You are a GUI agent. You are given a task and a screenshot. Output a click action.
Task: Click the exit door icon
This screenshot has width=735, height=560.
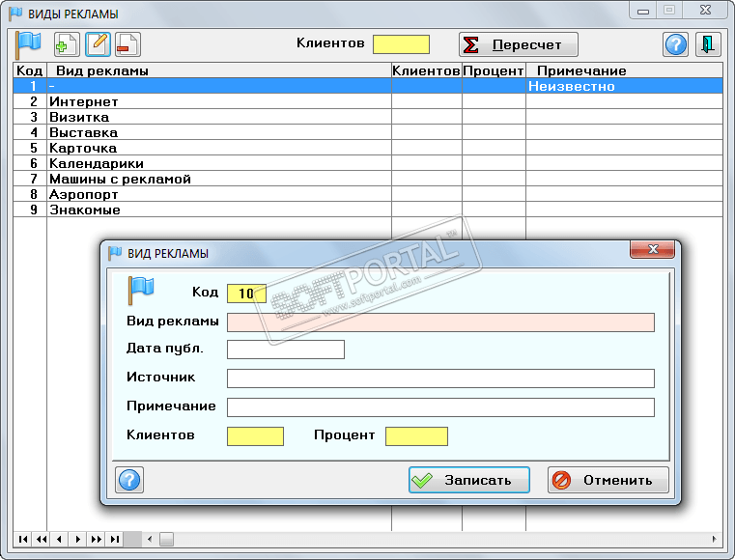pos(707,44)
